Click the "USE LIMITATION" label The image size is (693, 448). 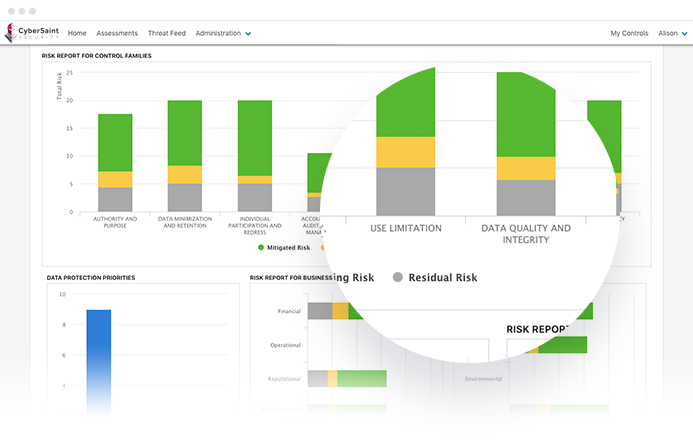coord(406,228)
